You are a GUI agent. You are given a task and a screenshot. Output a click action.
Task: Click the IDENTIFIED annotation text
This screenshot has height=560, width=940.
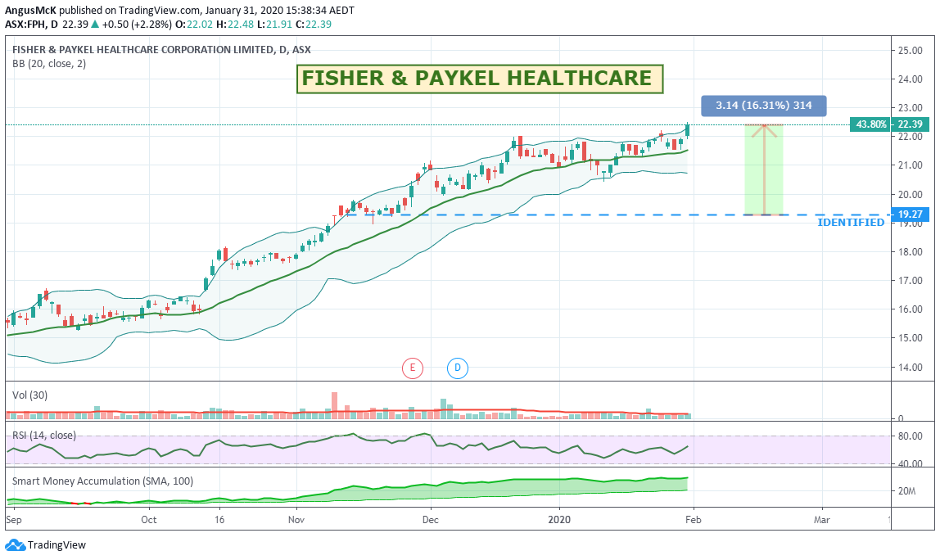(851, 223)
